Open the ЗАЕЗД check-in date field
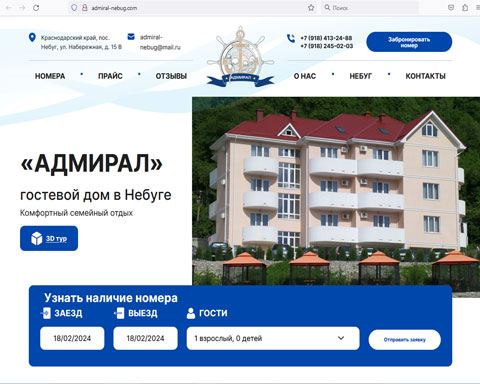Screen dimensions: 480x384 point(72,338)
